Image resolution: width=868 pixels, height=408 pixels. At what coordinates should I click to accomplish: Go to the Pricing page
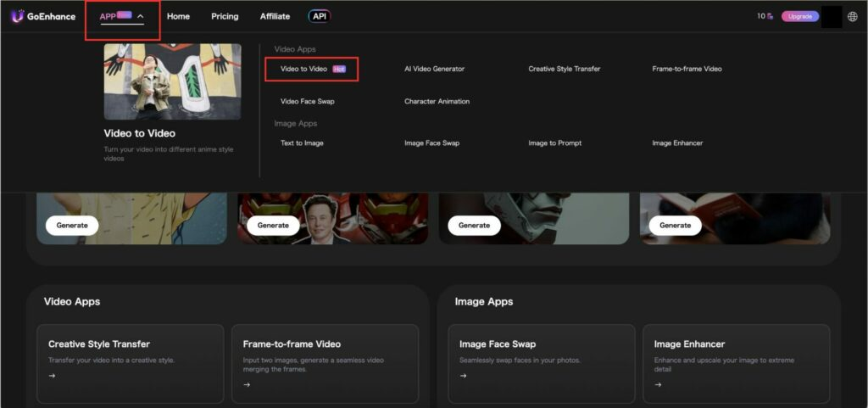tap(225, 16)
